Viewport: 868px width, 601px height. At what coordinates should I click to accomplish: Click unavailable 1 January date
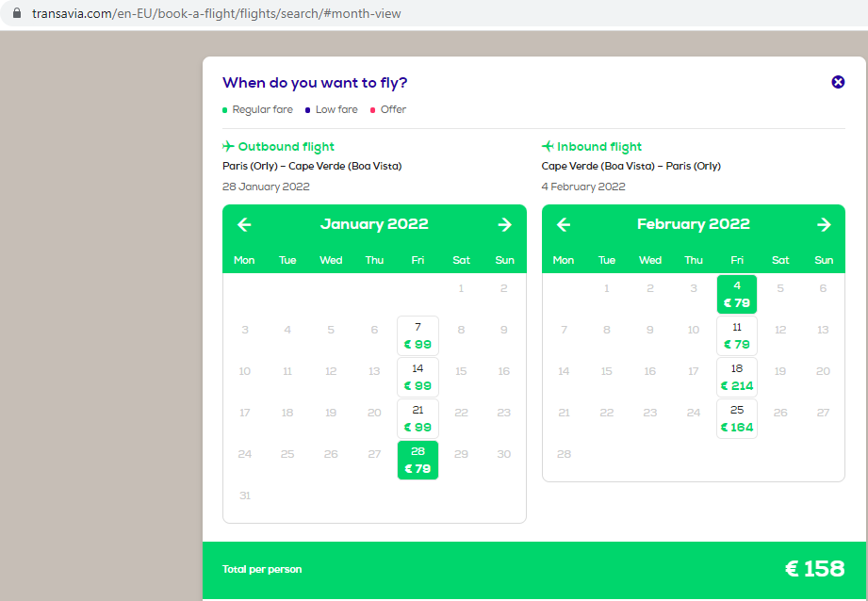point(461,287)
